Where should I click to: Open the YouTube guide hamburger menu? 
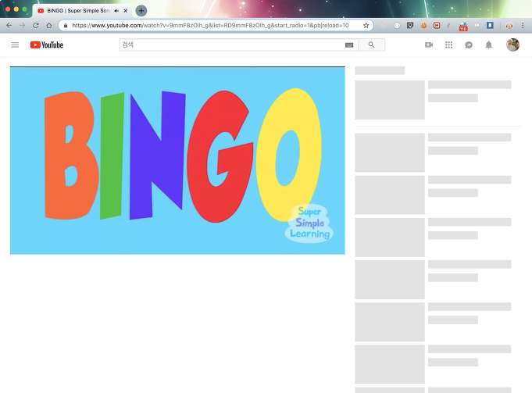tap(15, 45)
